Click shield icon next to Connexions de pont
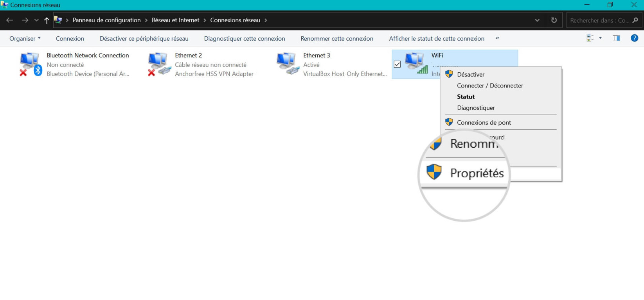This screenshot has width=644, height=300. (449, 122)
